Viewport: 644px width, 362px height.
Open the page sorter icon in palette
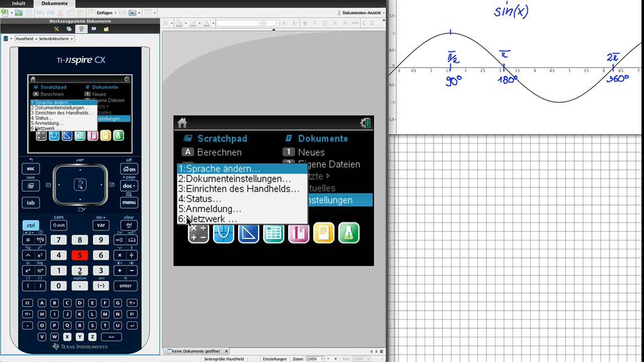(x=69, y=29)
